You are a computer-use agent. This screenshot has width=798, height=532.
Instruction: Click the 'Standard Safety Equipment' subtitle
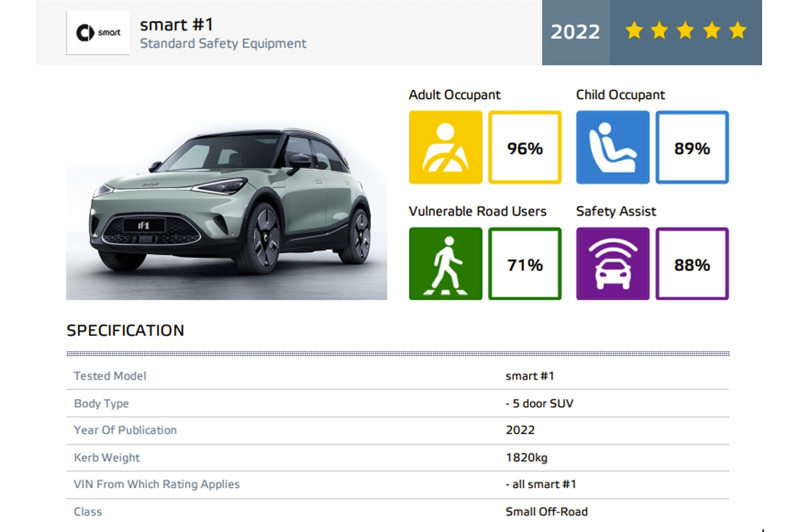[x=223, y=44]
